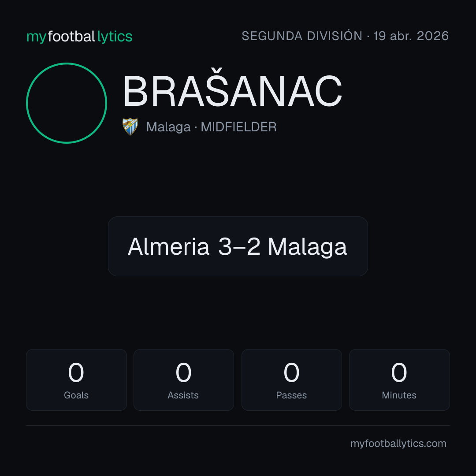Image resolution: width=476 pixels, height=476 pixels.
Task: Select the zero value above Minutes
Action: pyautogui.click(x=399, y=372)
